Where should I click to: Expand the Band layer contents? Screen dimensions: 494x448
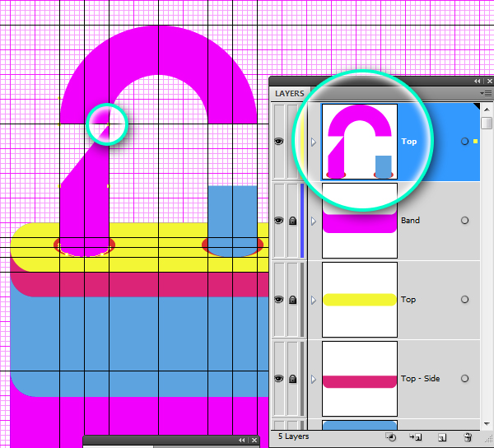[314, 222]
